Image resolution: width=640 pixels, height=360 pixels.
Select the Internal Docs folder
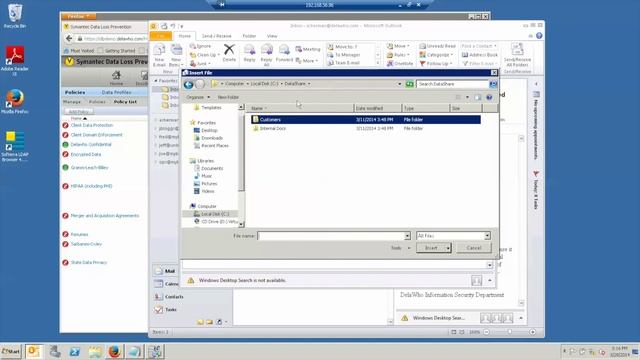pos(273,128)
